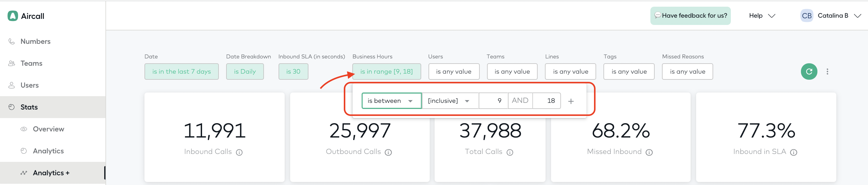868x185 pixels.
Task: Open the Missed Reasons 'is any value' filter
Action: pos(687,71)
